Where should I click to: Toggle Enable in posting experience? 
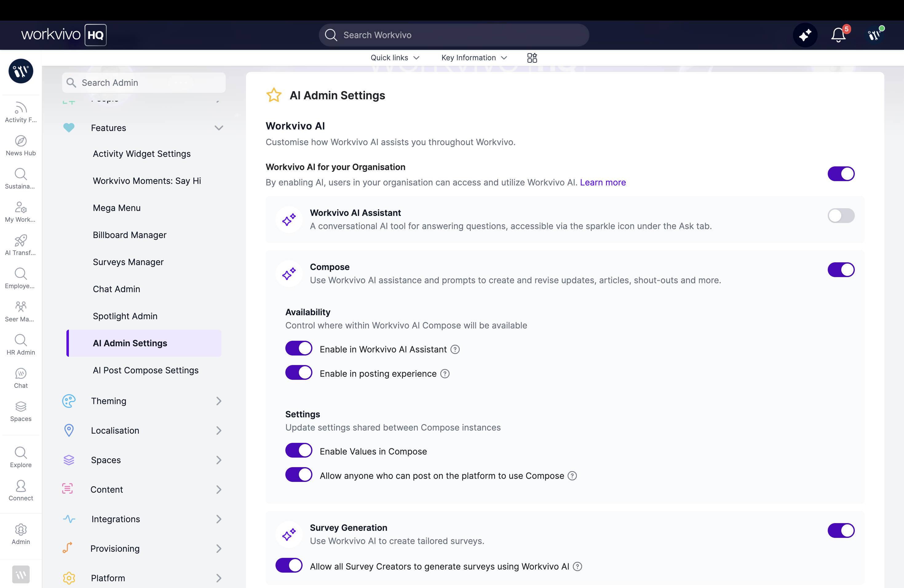pos(299,373)
